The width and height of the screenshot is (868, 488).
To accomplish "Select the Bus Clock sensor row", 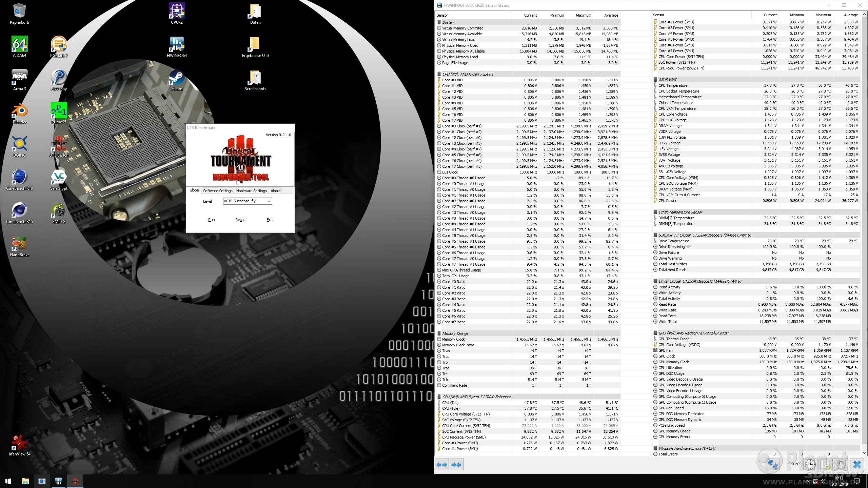I will [x=528, y=172].
